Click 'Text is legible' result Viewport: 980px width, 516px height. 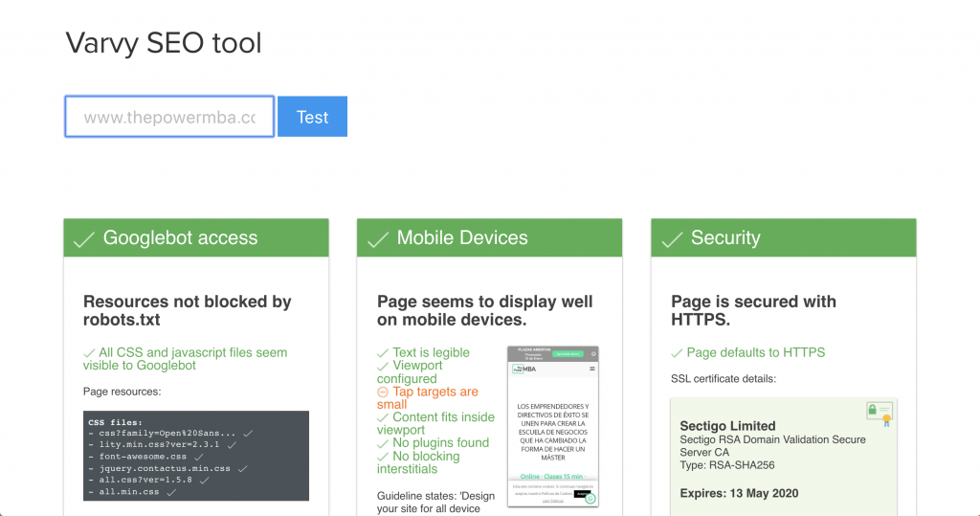click(423, 352)
